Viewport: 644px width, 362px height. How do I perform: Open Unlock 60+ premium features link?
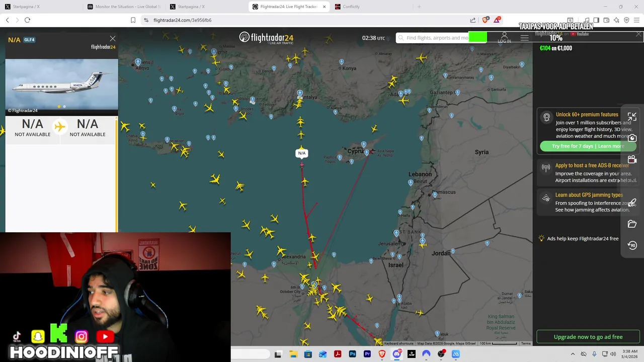point(587,115)
